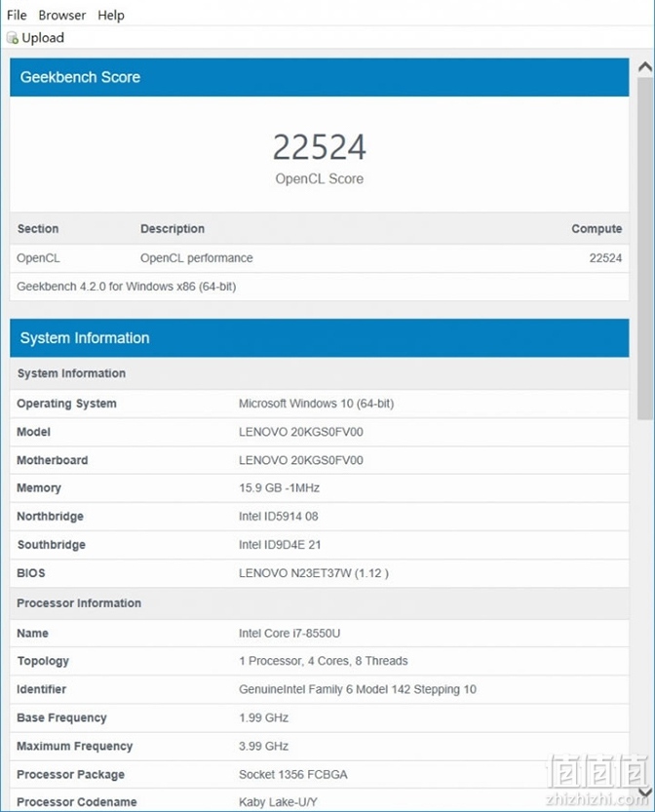This screenshot has height=812, width=655.
Task: Click Intel Core i7-8550U value
Action: coord(289,634)
